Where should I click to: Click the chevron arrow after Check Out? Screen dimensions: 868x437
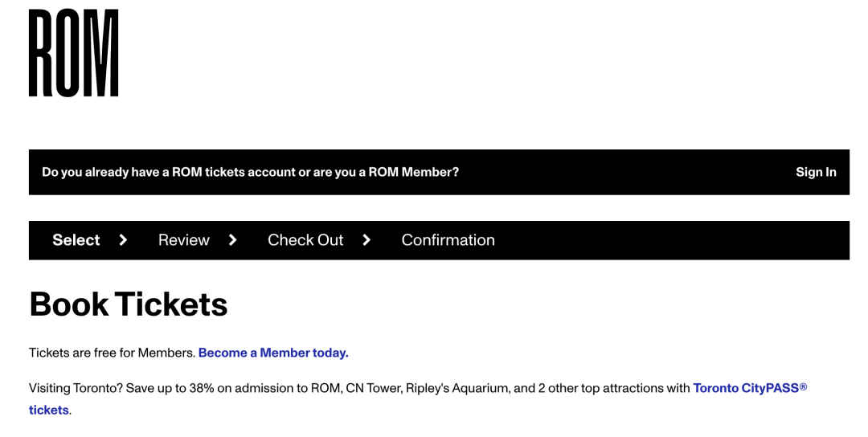point(366,240)
